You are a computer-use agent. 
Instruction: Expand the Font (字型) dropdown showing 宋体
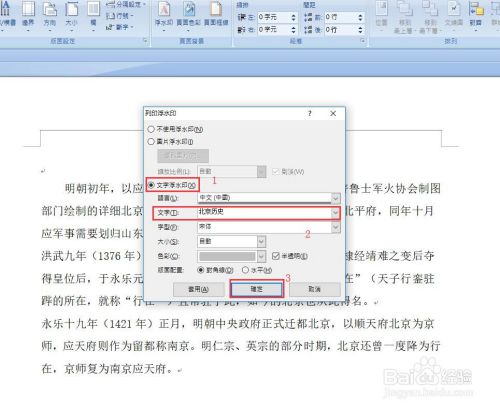pyautogui.click(x=336, y=227)
